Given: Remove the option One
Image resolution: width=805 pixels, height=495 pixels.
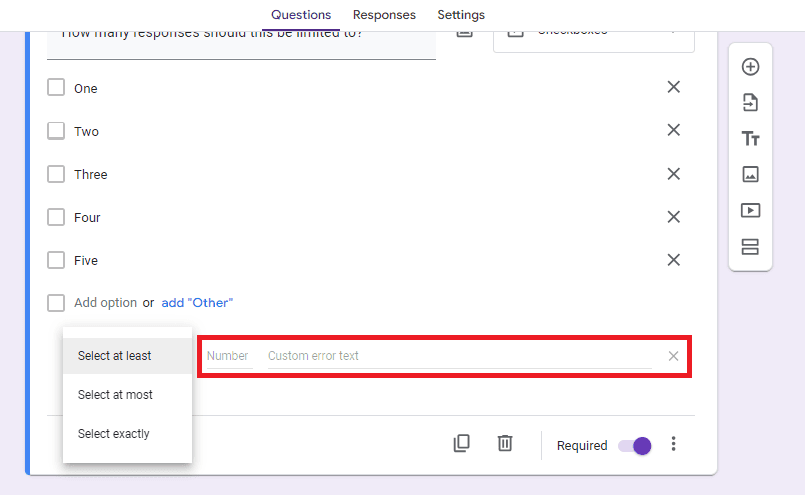Looking at the screenshot, I should (x=674, y=87).
